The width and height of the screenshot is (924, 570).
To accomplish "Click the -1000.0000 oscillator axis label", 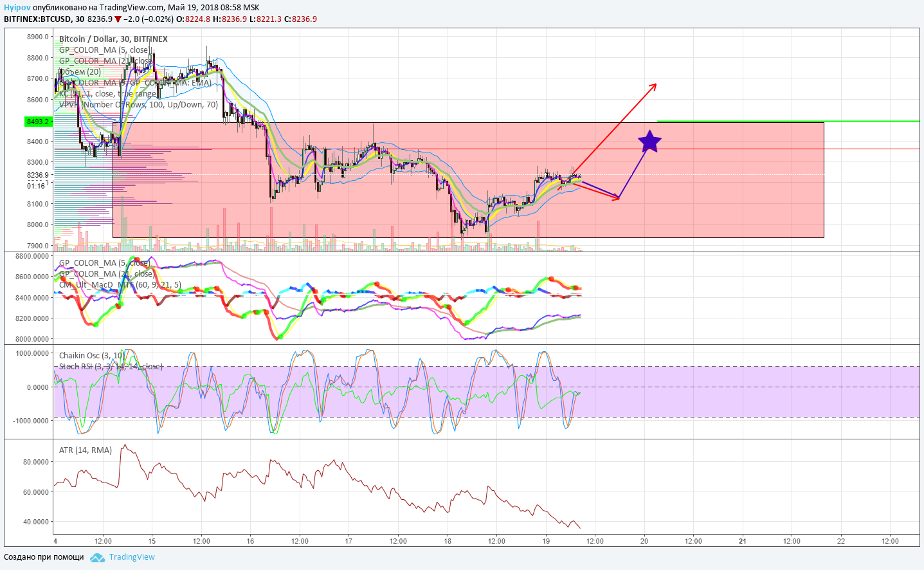I will pos(31,421).
